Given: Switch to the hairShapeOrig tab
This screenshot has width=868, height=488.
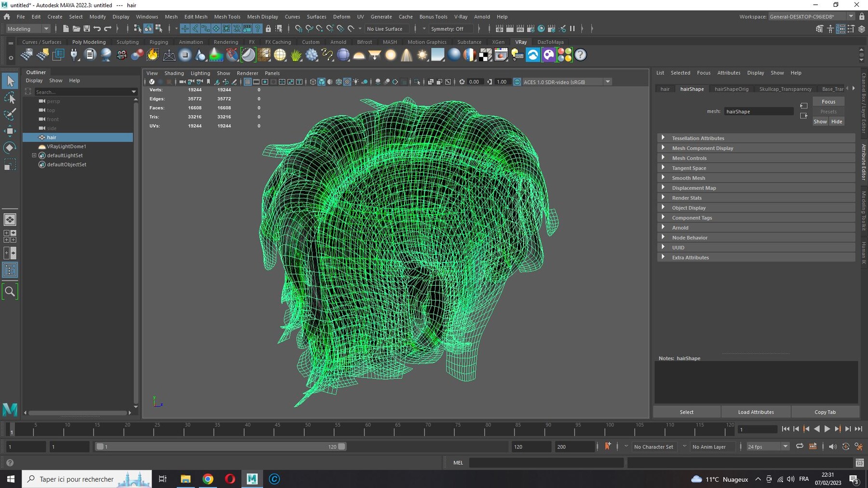Looking at the screenshot, I should (x=731, y=89).
